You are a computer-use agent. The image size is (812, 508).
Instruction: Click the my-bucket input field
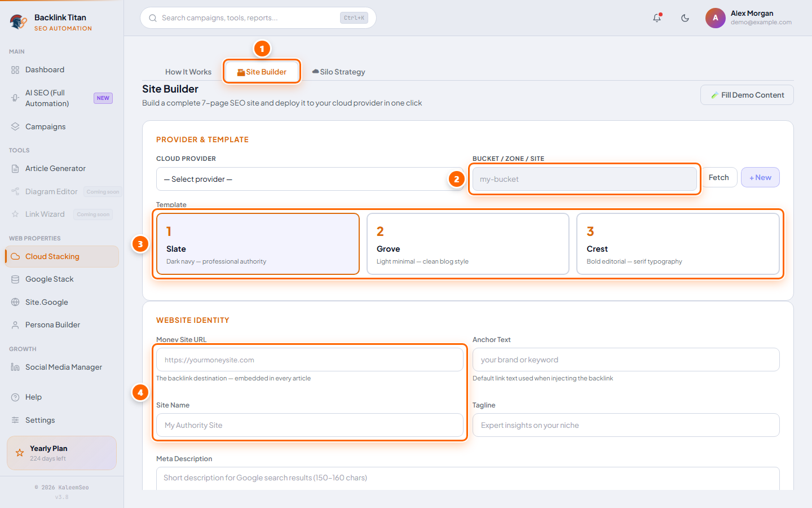point(584,179)
